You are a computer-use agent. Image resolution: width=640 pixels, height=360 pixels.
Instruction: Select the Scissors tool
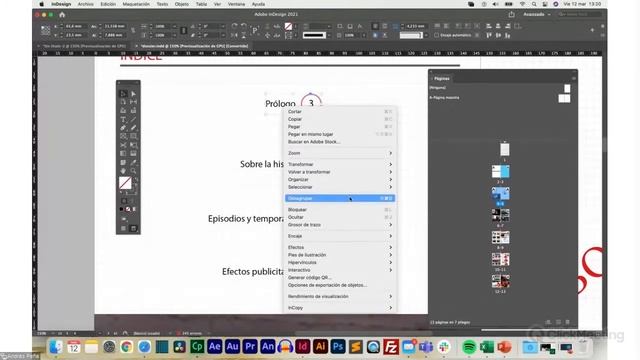123,145
